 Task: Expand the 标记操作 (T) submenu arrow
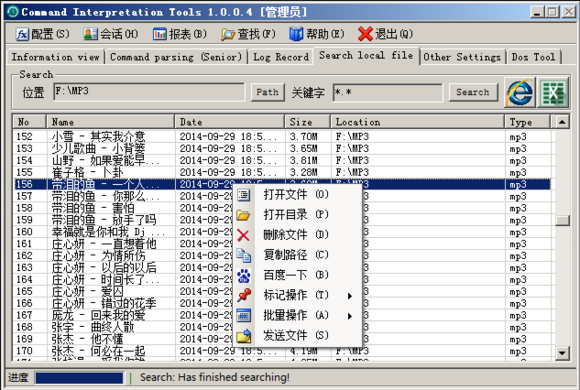click(x=350, y=296)
